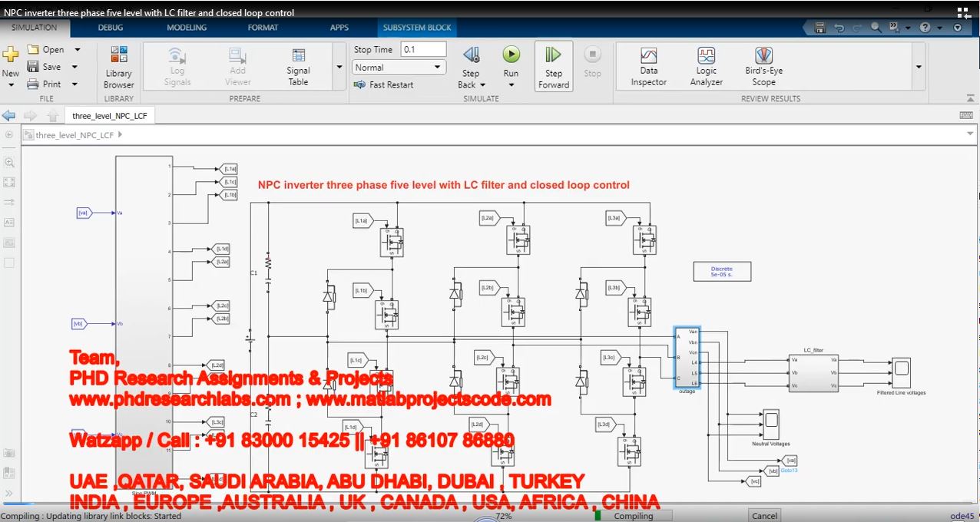The image size is (980, 522).
Task: Expand the breadcrumb arrow after three_level_NPC_LCF
Action: coord(120,134)
